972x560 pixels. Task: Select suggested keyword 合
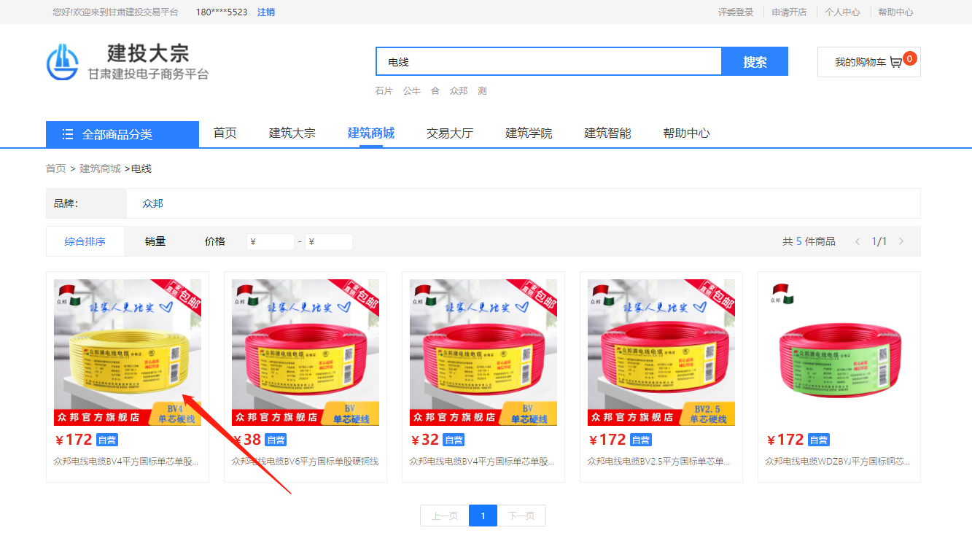(x=435, y=91)
